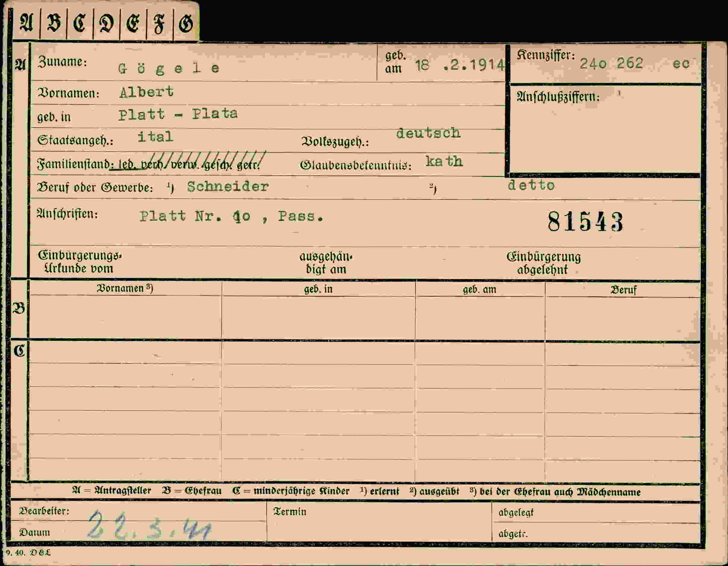Click Beruf column header
This screenshot has height=566, width=728.
coord(623,290)
